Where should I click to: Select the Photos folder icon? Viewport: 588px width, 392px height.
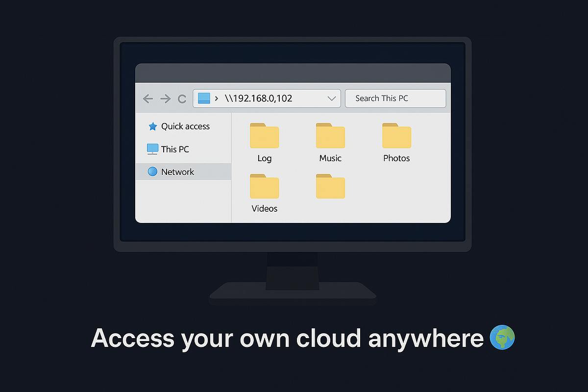[x=396, y=136]
